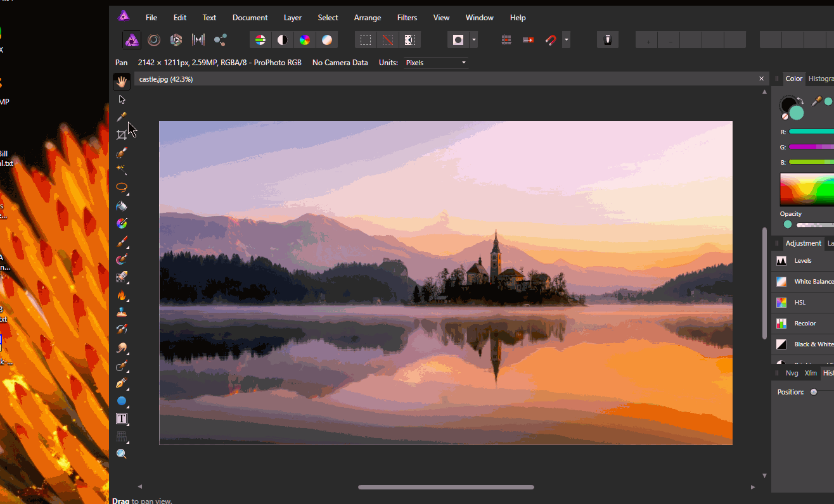Select the Crop tool

[122, 134]
